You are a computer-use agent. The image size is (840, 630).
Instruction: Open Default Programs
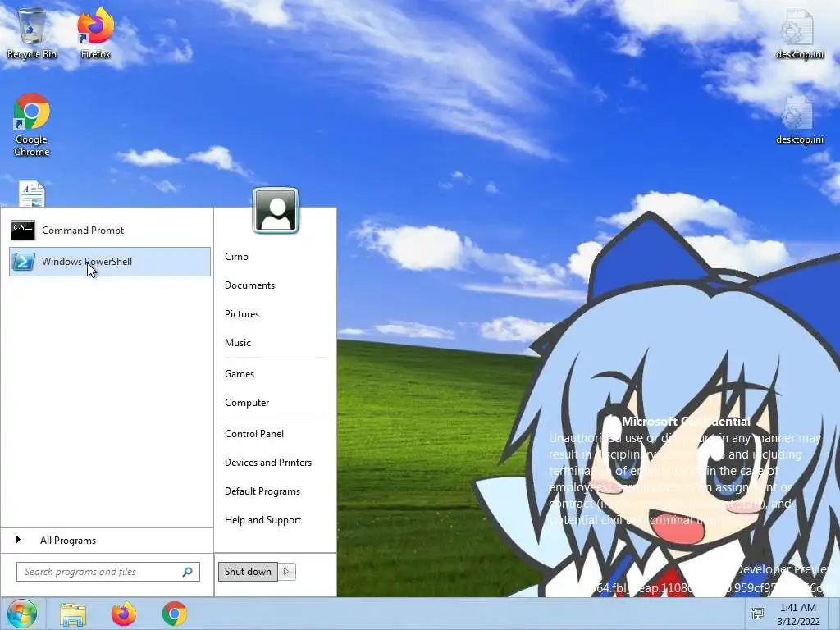pyautogui.click(x=262, y=491)
